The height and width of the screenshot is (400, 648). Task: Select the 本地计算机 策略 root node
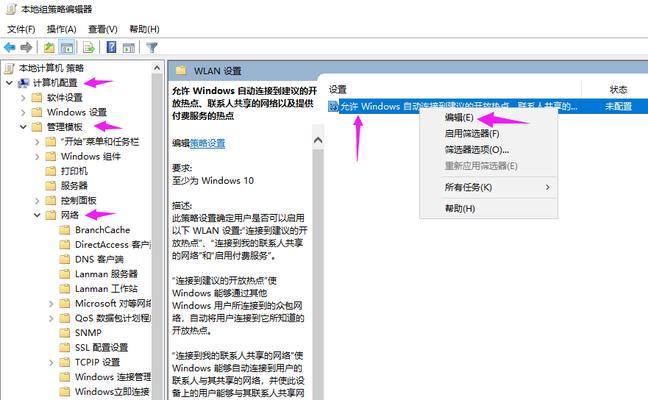point(51,68)
